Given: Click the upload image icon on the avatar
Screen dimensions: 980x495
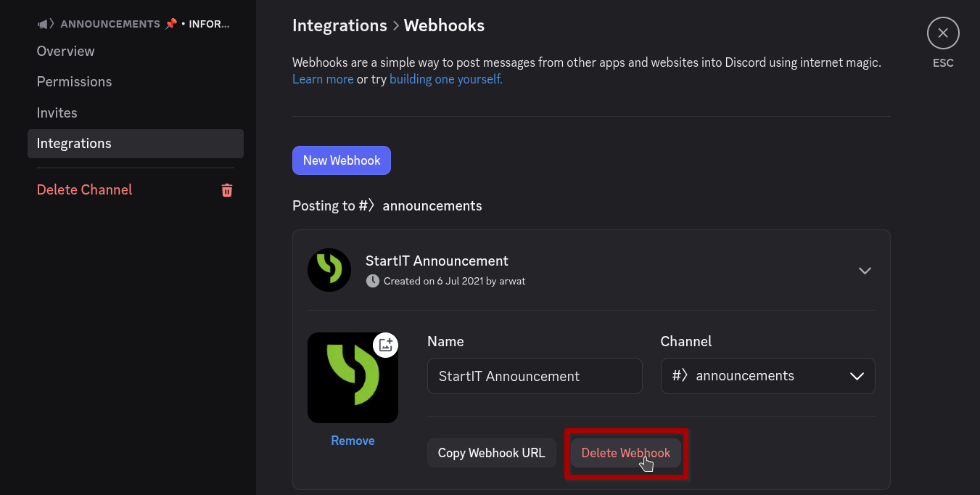Looking at the screenshot, I should 385,345.
